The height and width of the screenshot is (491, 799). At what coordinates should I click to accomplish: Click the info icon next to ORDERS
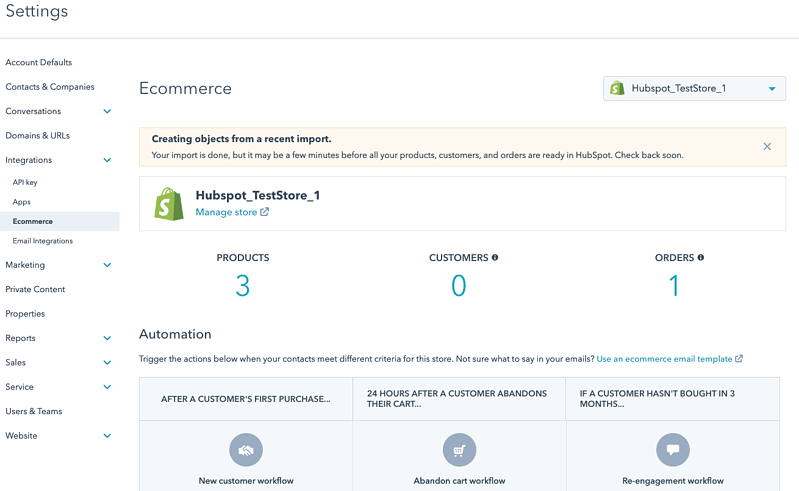701,258
